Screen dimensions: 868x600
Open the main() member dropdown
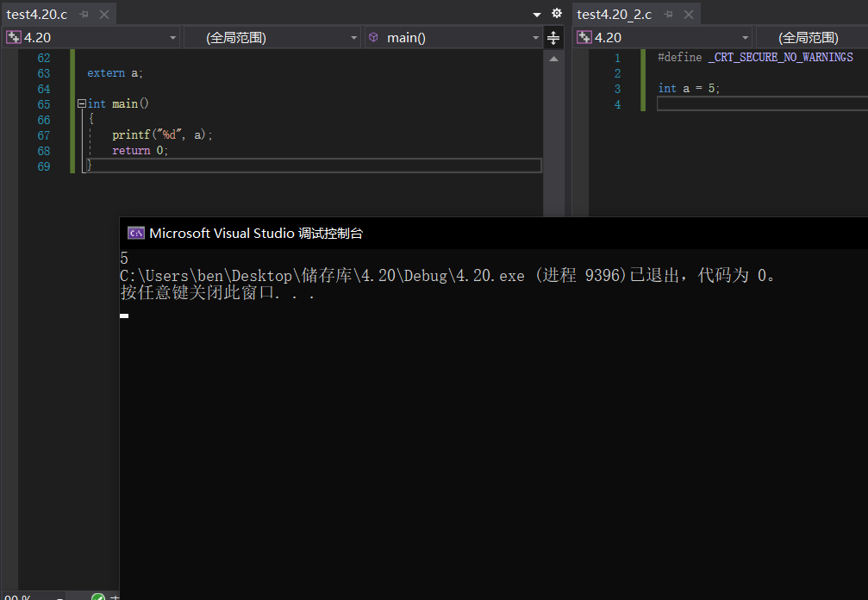pyautogui.click(x=453, y=38)
